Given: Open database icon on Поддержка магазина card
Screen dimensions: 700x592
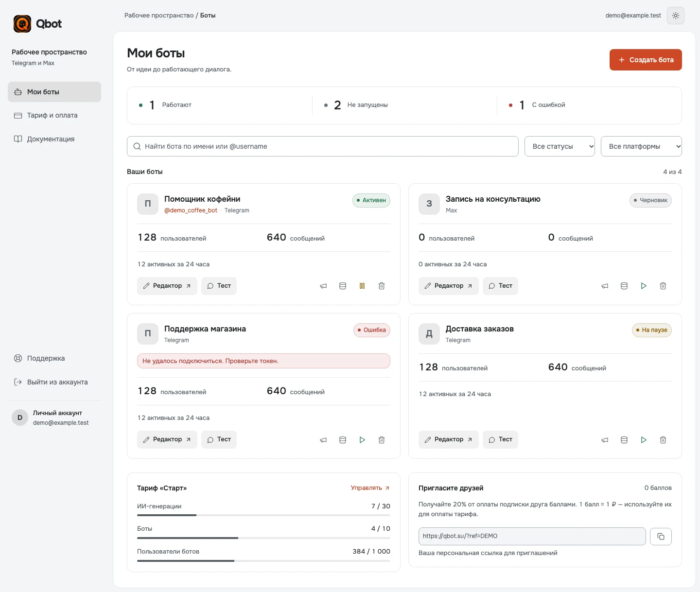Looking at the screenshot, I should coord(343,440).
